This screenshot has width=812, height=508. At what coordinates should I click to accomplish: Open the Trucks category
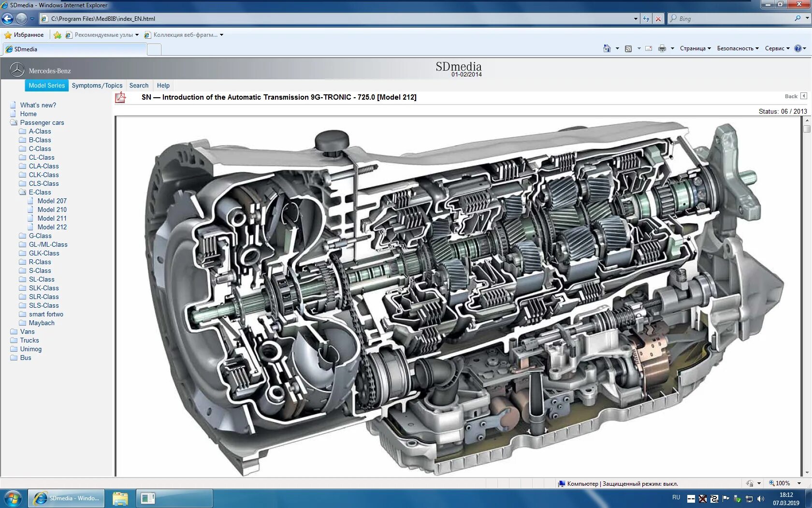29,341
